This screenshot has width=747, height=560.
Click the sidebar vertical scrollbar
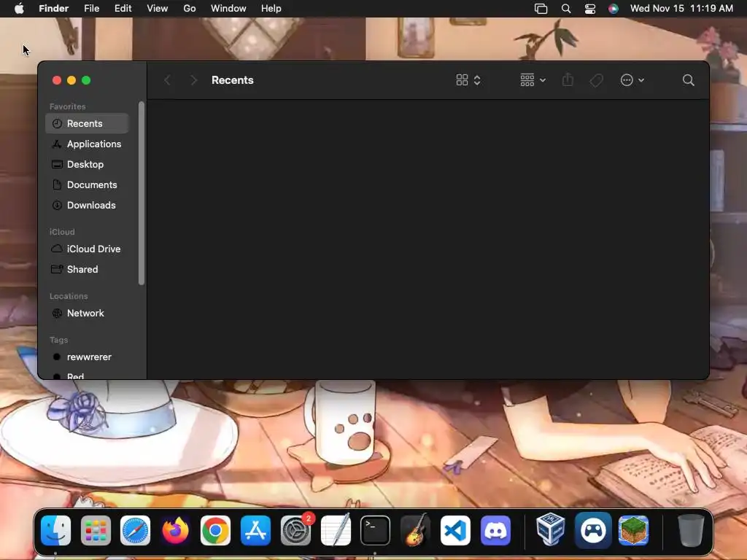141,193
